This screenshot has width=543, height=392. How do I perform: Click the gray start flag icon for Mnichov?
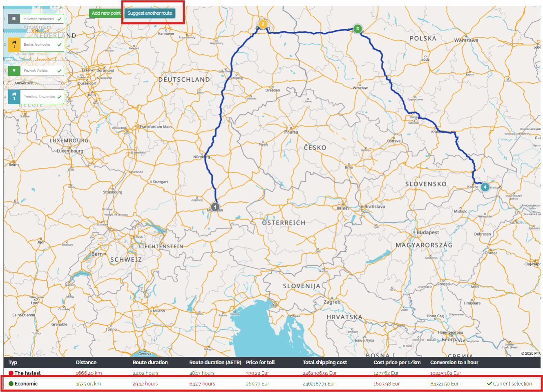coord(14,19)
